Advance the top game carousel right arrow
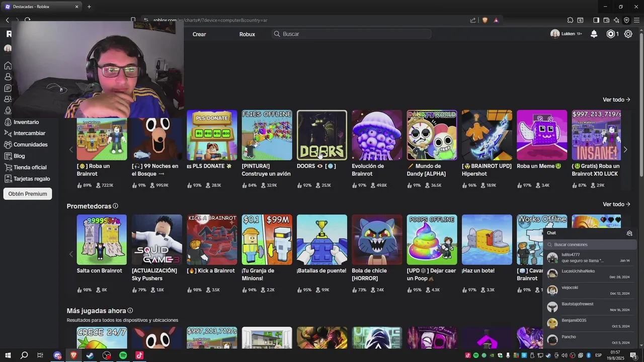This screenshot has width=644, height=362. 625,149
